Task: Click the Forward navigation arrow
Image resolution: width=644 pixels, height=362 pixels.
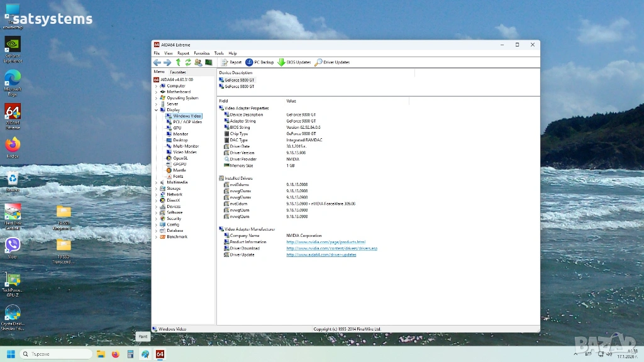Action: click(167, 62)
